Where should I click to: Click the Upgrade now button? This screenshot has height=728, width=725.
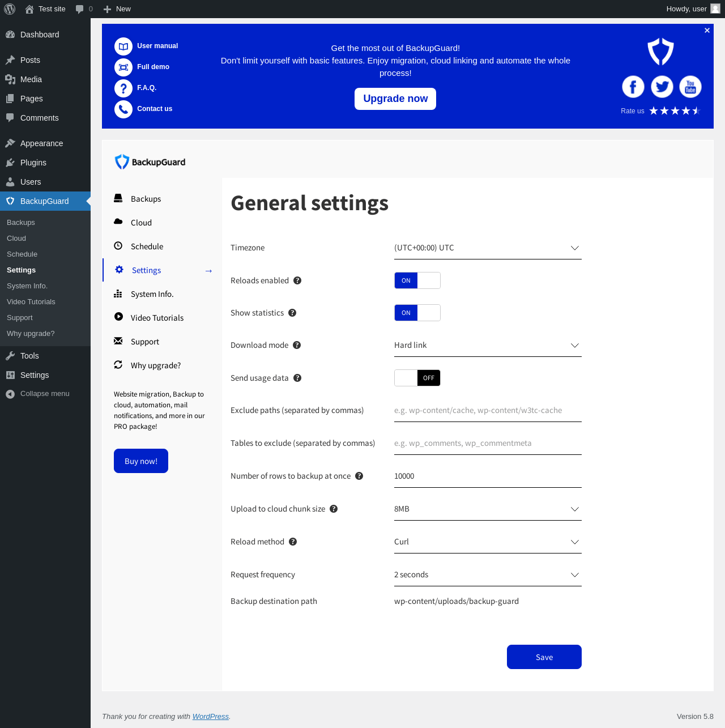point(395,99)
